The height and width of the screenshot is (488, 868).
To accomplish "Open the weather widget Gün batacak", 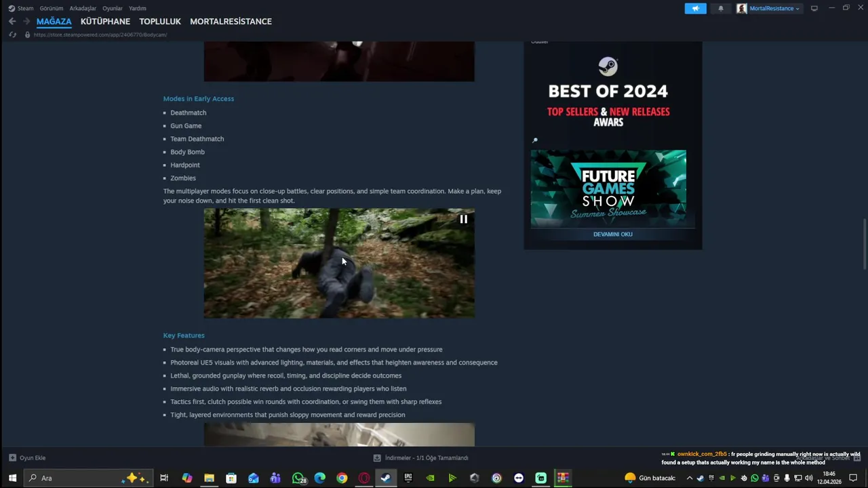I will [x=650, y=478].
